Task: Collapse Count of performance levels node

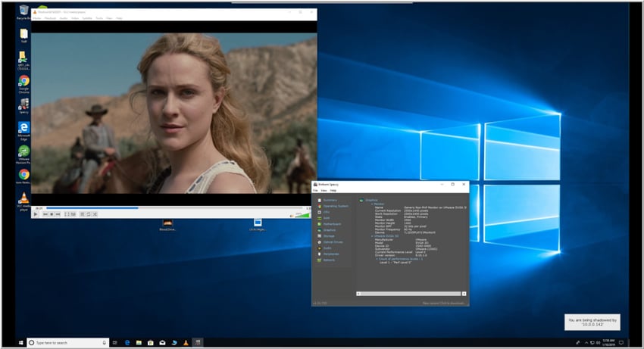Action: 377,259
